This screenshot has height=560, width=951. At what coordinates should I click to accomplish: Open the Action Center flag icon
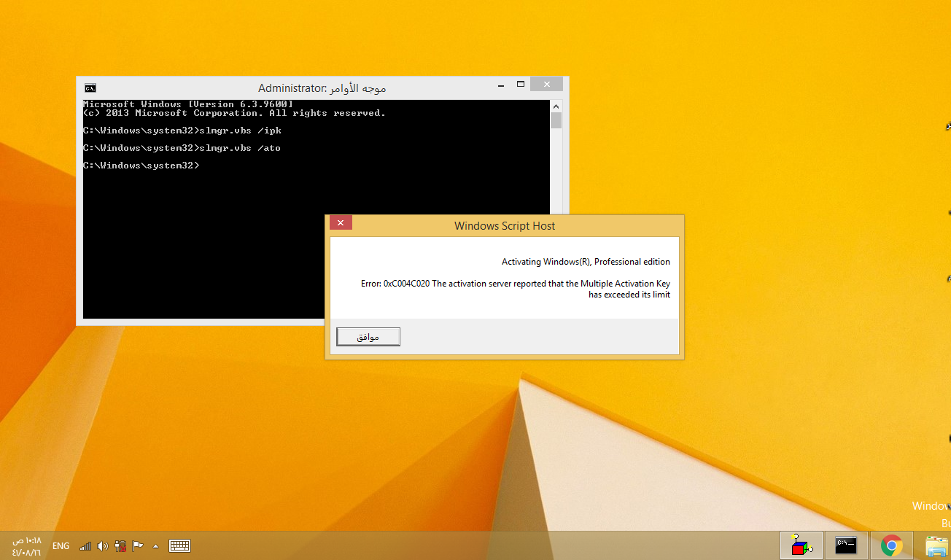pyautogui.click(x=138, y=545)
